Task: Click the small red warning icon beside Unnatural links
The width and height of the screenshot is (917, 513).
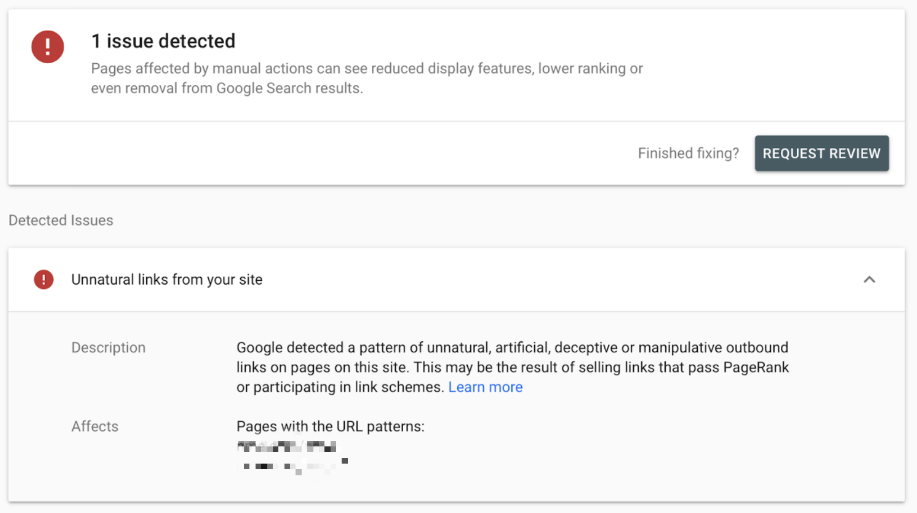Action: click(x=43, y=280)
